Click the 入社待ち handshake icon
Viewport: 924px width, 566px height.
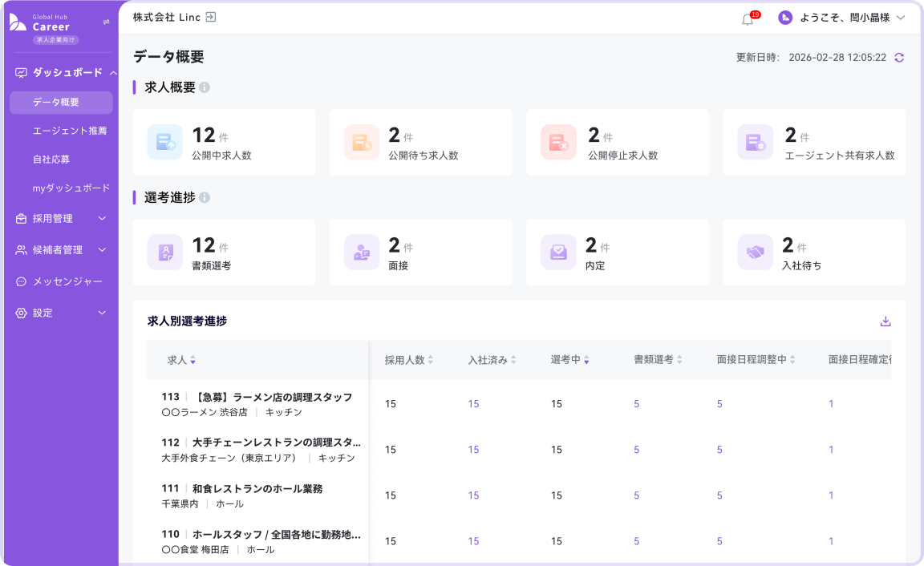coord(756,252)
